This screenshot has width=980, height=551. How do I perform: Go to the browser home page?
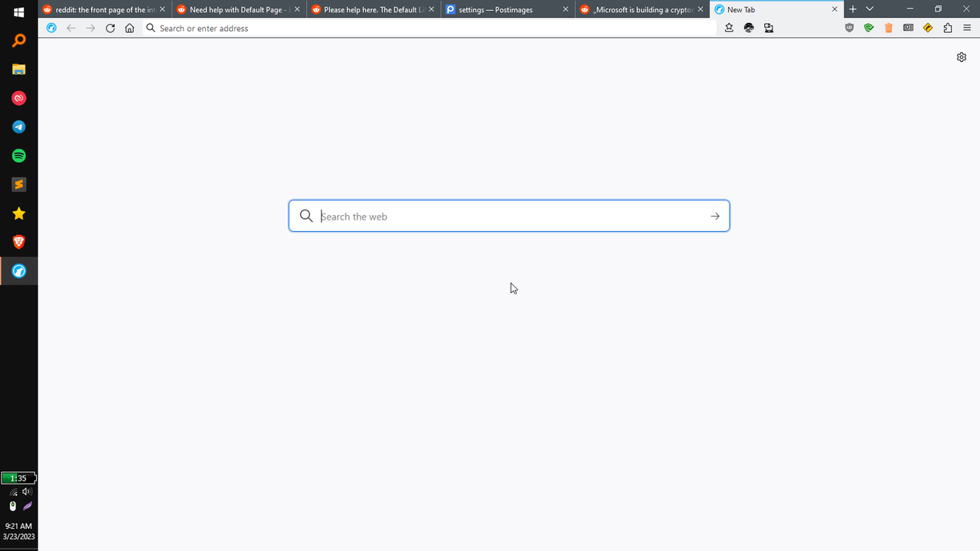pos(129,28)
